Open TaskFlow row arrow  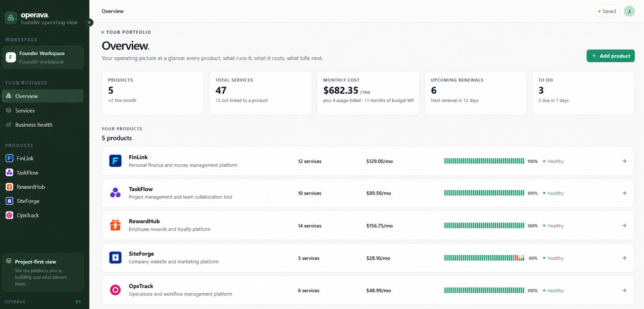[624, 193]
